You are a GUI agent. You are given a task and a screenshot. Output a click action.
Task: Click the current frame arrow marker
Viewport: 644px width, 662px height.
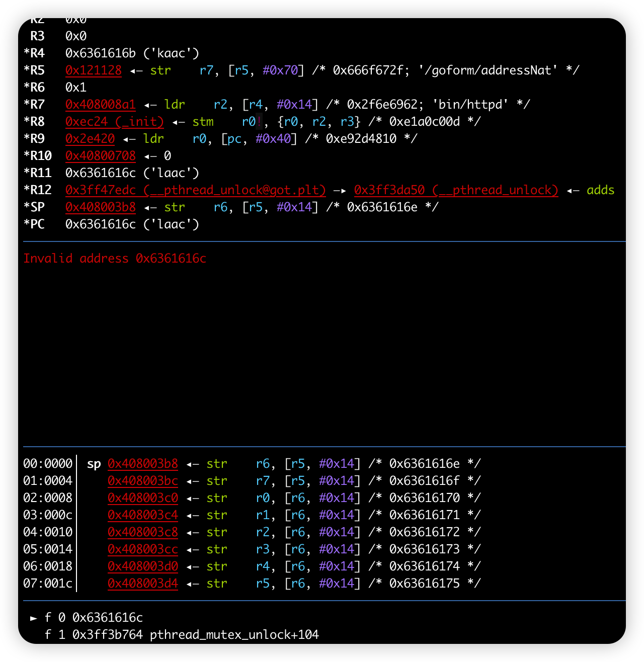(x=34, y=618)
